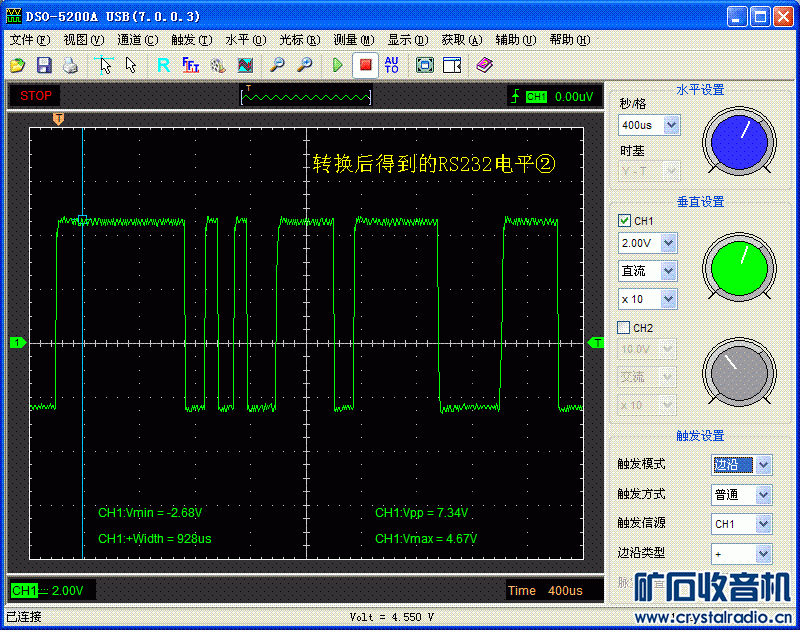Start acquisition with green Run arrow
This screenshot has height=630, width=800.
[337, 65]
